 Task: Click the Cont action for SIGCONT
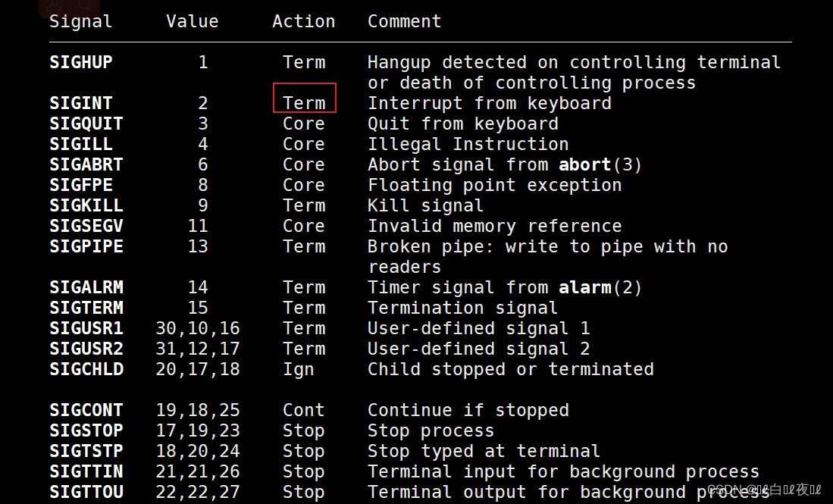pos(303,410)
